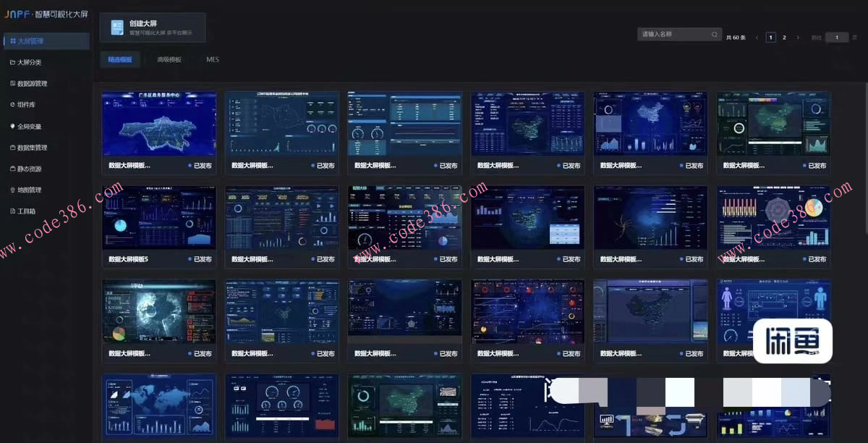Open the human body figures template thumbnail
This screenshot has height=443, width=868.
(x=773, y=312)
